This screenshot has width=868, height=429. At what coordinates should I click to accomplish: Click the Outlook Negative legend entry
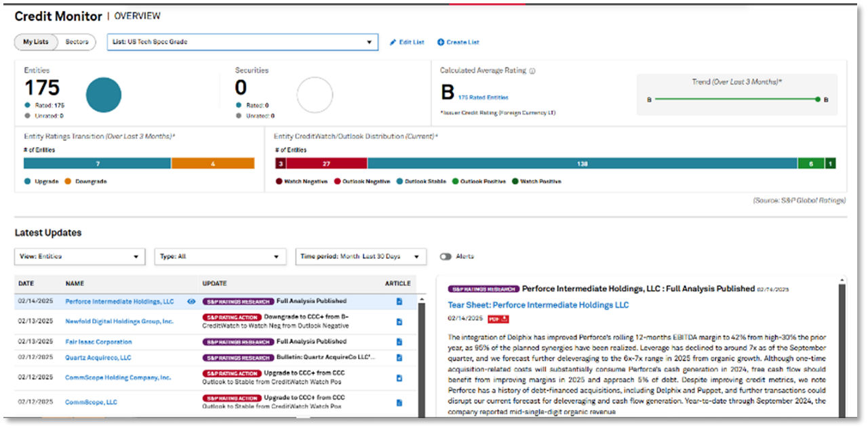click(362, 182)
